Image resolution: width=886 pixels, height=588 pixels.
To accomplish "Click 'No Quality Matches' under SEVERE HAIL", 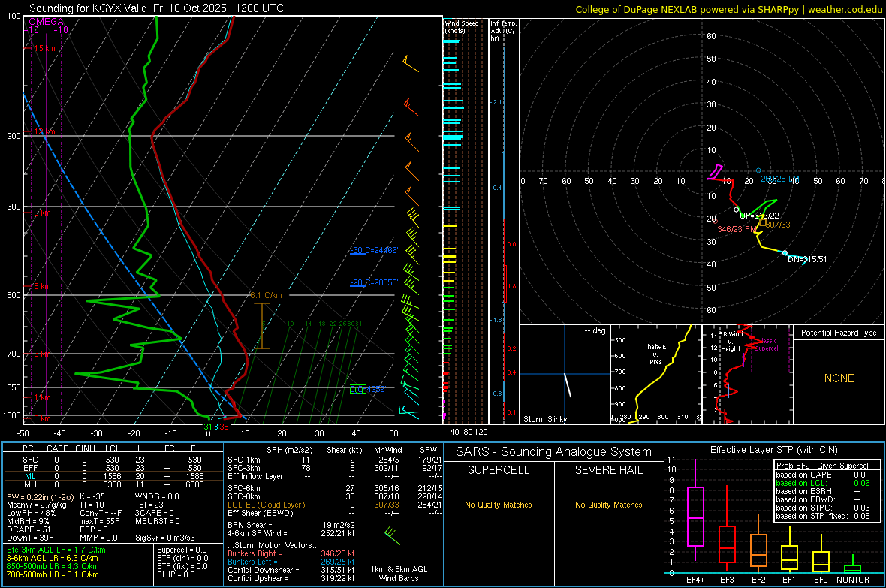I will click(608, 505).
